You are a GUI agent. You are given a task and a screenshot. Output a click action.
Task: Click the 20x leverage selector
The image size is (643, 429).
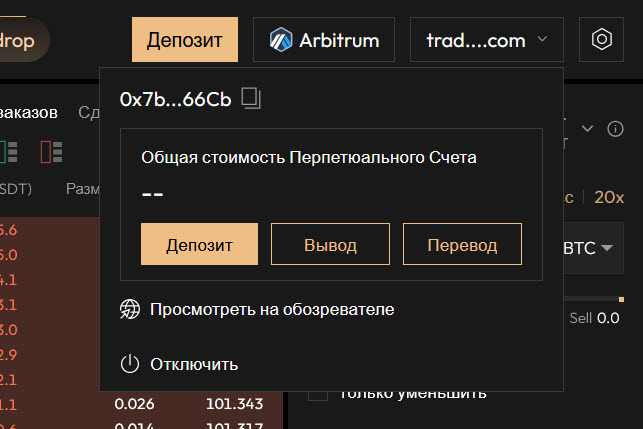(x=609, y=197)
